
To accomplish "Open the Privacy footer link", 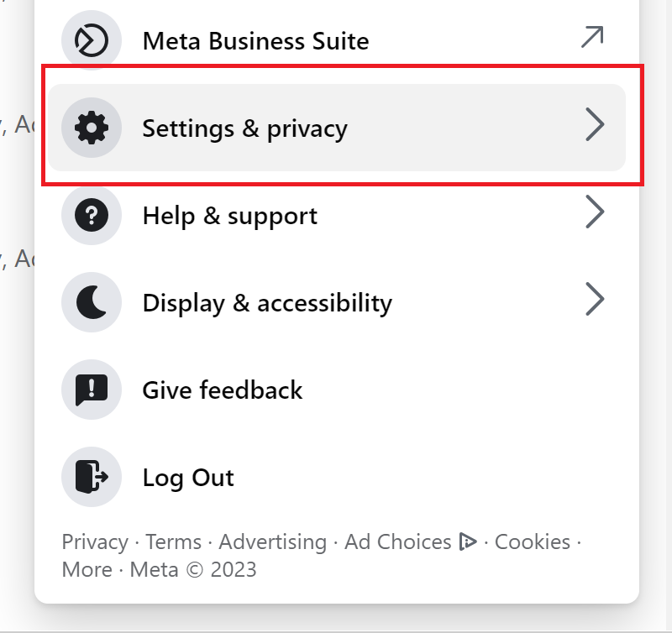I will pyautogui.click(x=95, y=542).
